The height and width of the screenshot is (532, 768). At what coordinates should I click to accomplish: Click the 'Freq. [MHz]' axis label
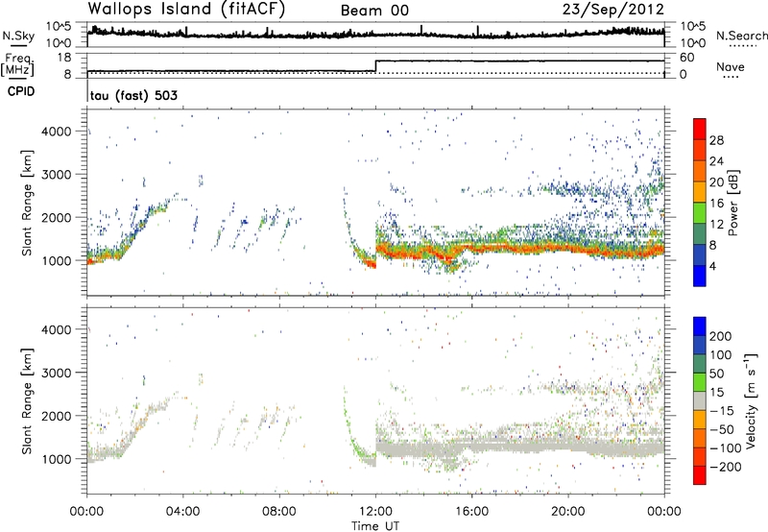coord(17,65)
